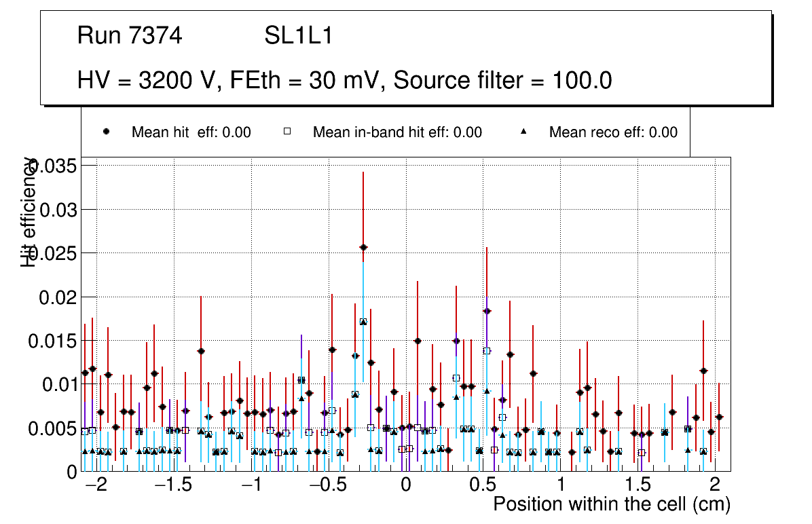Click the 'Position within the cell (cm)' axis title
Screen dimensions: 812x524
click(611, 504)
